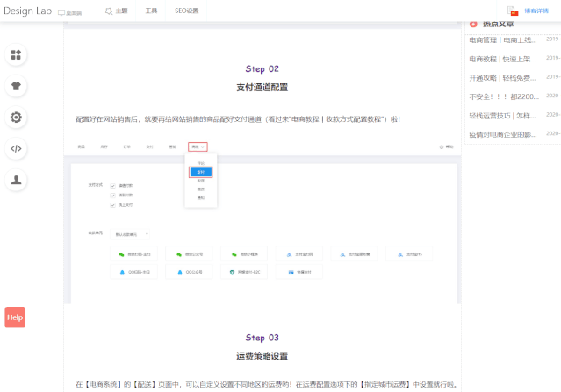The width and height of the screenshot is (561, 392).
Task: Click the red Help button
Action: click(15, 317)
